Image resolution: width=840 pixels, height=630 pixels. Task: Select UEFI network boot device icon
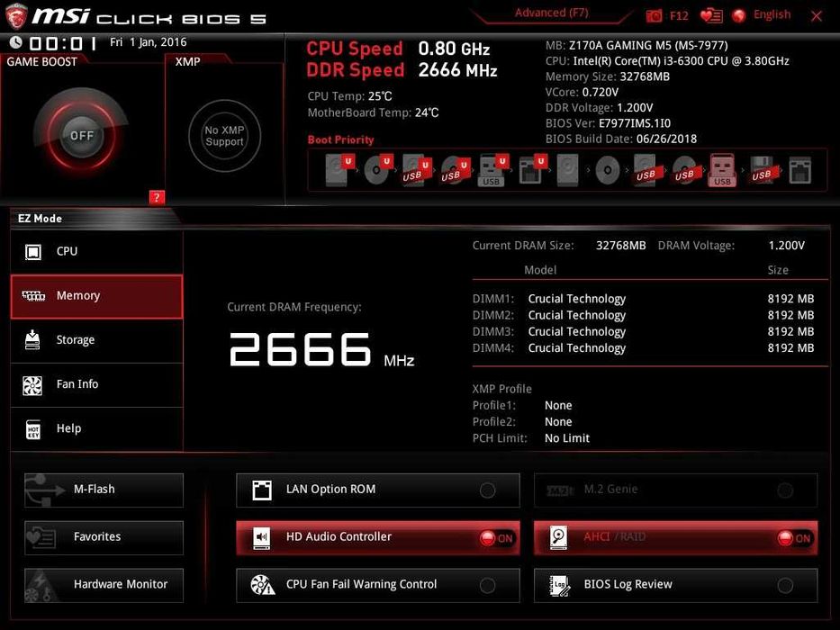[x=532, y=170]
